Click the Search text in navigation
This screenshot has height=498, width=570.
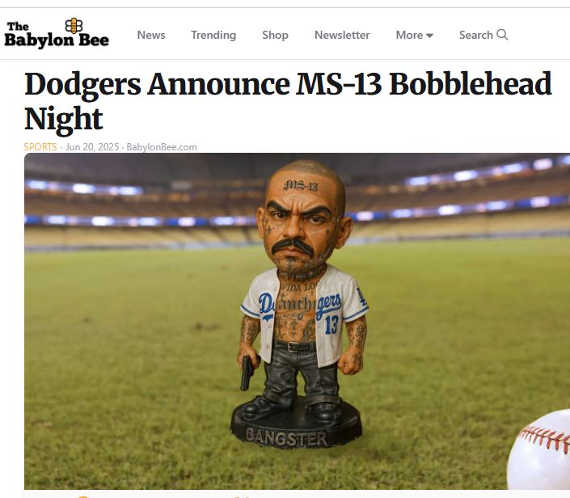(476, 35)
